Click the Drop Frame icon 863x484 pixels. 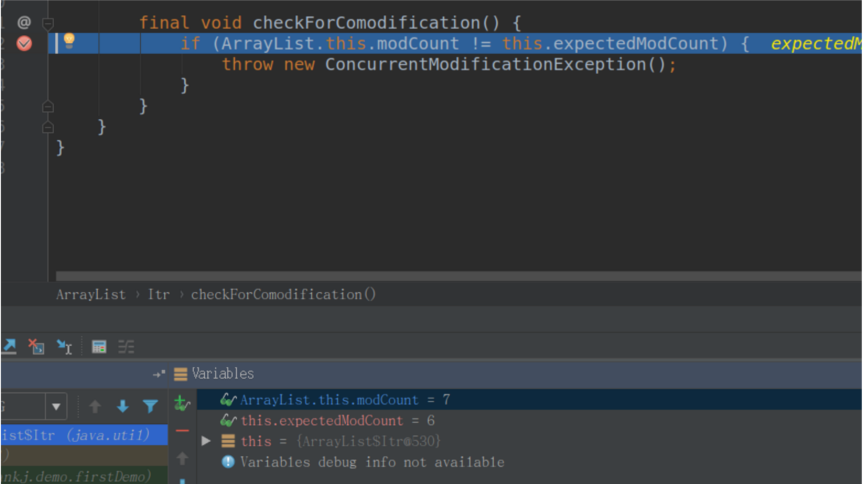(x=37, y=347)
